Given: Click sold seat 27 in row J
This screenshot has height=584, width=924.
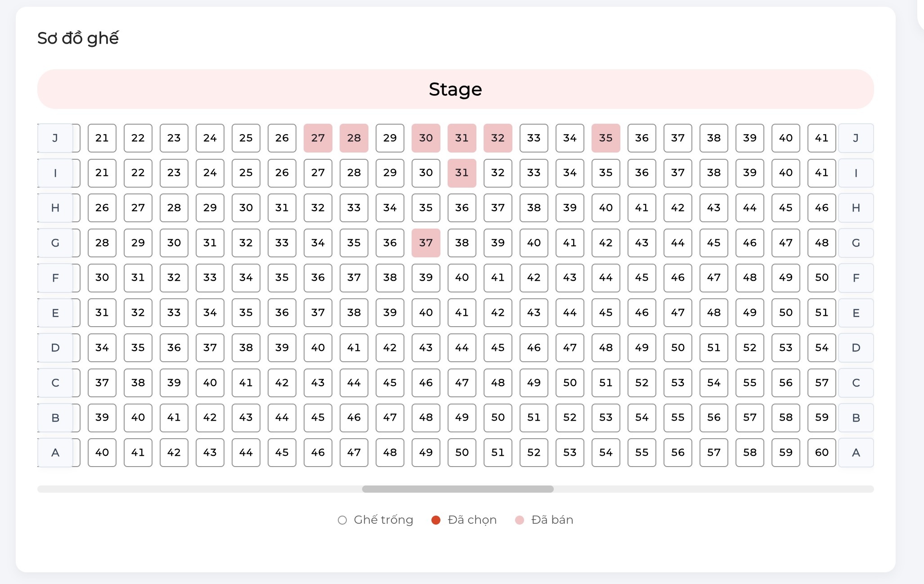Looking at the screenshot, I should (x=318, y=138).
